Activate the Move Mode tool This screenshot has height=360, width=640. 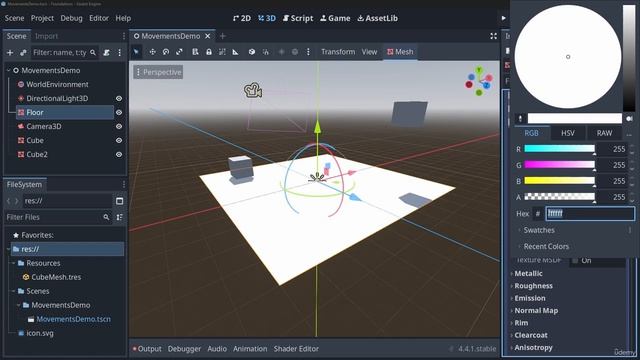click(x=152, y=52)
